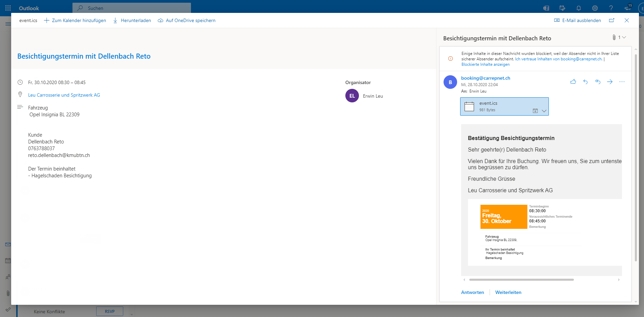Click the Reply All double-arrow icon
644x317 pixels.
pos(598,82)
